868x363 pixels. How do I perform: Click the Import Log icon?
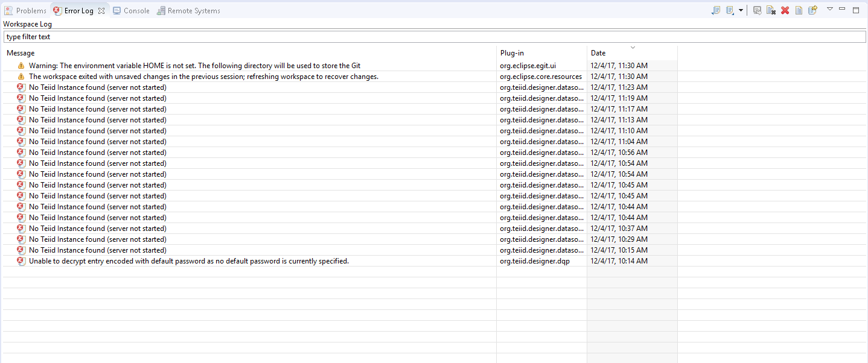[x=730, y=10]
